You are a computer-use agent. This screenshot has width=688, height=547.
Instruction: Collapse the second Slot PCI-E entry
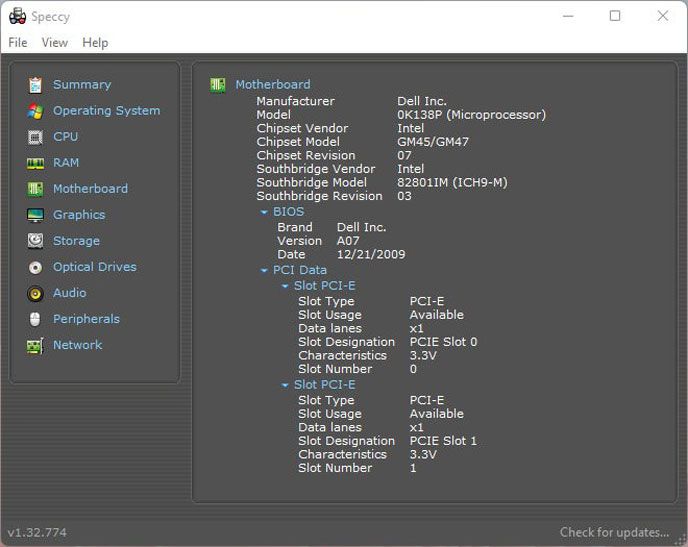pos(285,385)
